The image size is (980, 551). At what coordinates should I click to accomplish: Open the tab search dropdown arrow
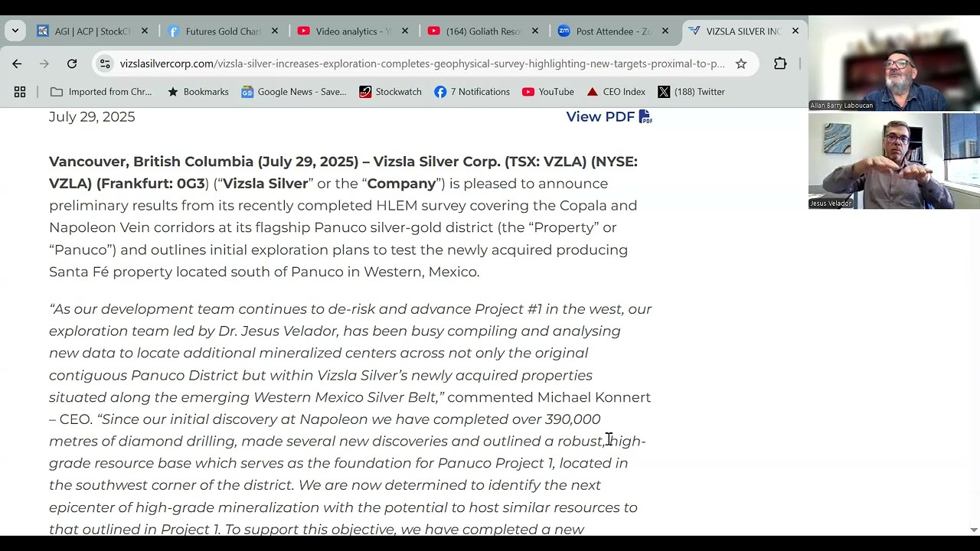tap(15, 31)
